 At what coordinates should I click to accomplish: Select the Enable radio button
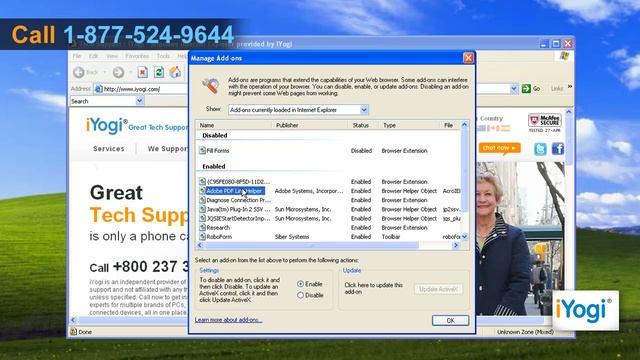(x=300, y=284)
